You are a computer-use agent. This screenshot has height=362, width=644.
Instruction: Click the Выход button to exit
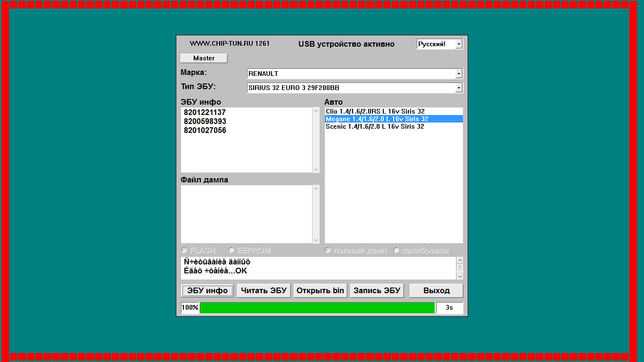436,290
